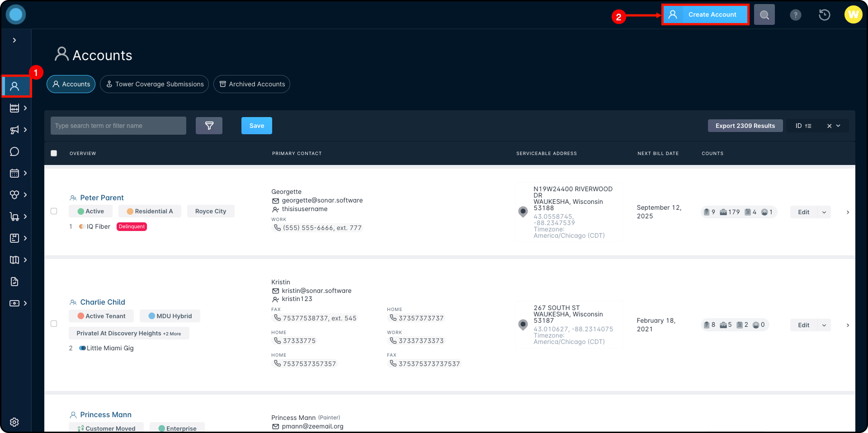Screen dimensions: 868x433
Task: Click the Create Account button
Action: (705, 15)
